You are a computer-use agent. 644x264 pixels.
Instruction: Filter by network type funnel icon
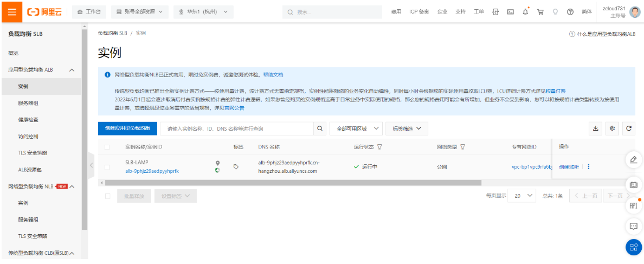pos(463,146)
